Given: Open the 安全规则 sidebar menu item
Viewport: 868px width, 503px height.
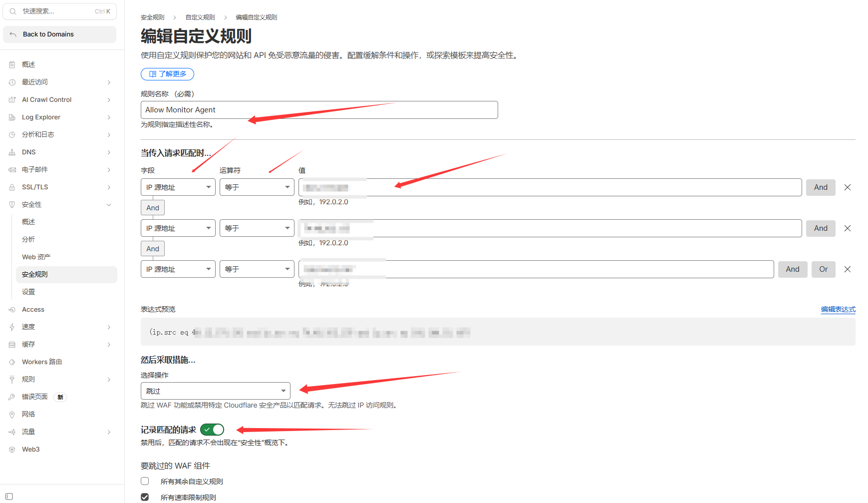Looking at the screenshot, I should (35, 274).
